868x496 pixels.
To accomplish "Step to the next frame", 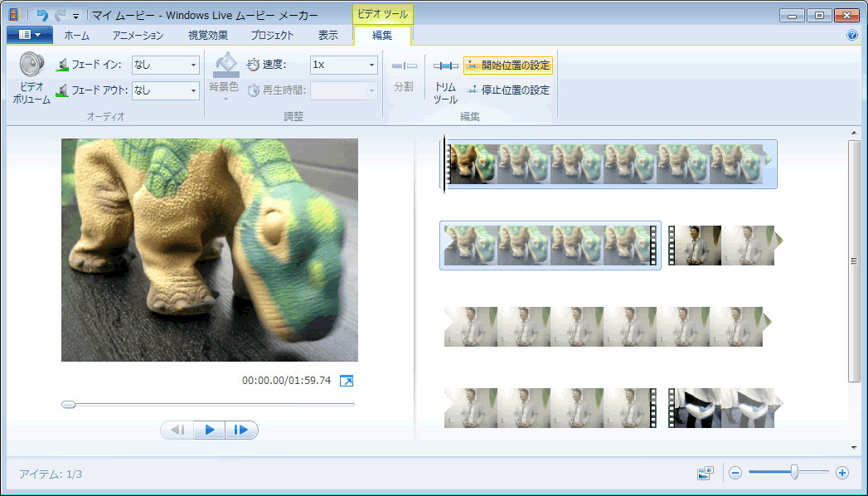I will pyautogui.click(x=241, y=430).
